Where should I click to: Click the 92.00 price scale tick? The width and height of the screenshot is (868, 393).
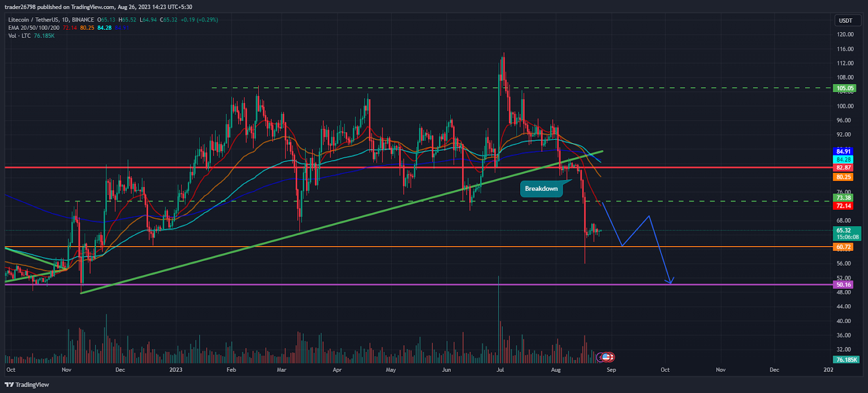(x=844, y=135)
